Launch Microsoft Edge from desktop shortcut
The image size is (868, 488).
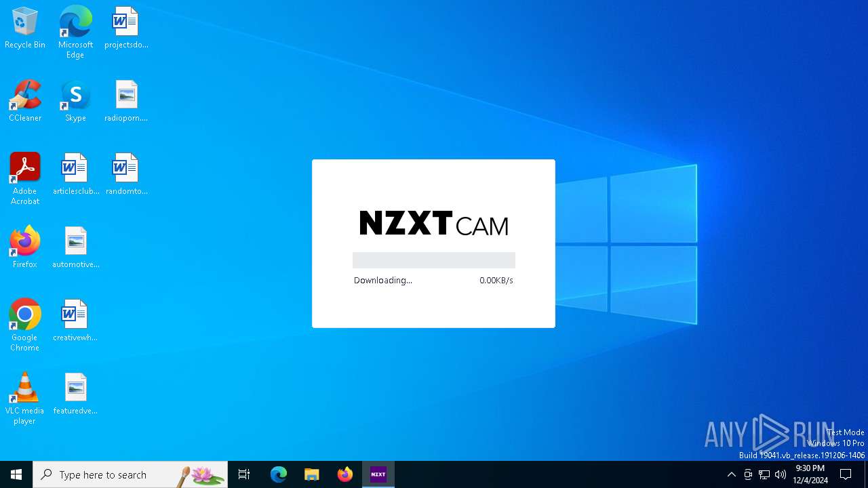click(75, 33)
